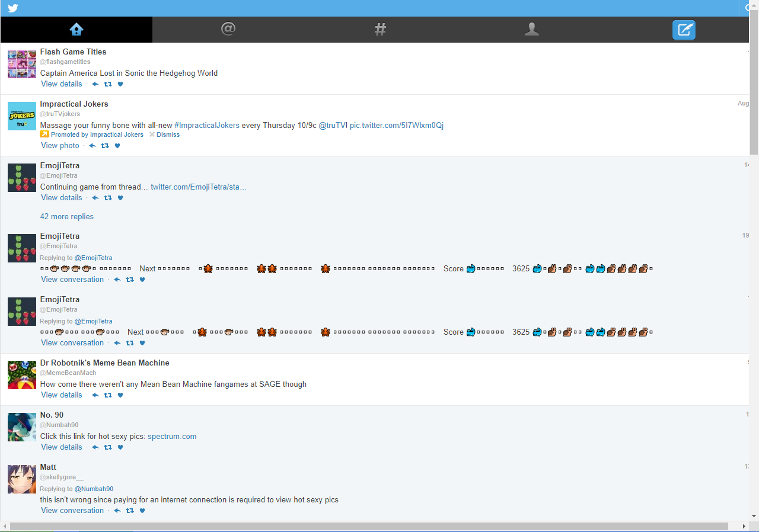Open the @truTV mention link
This screenshot has width=759, height=532.
[333, 125]
